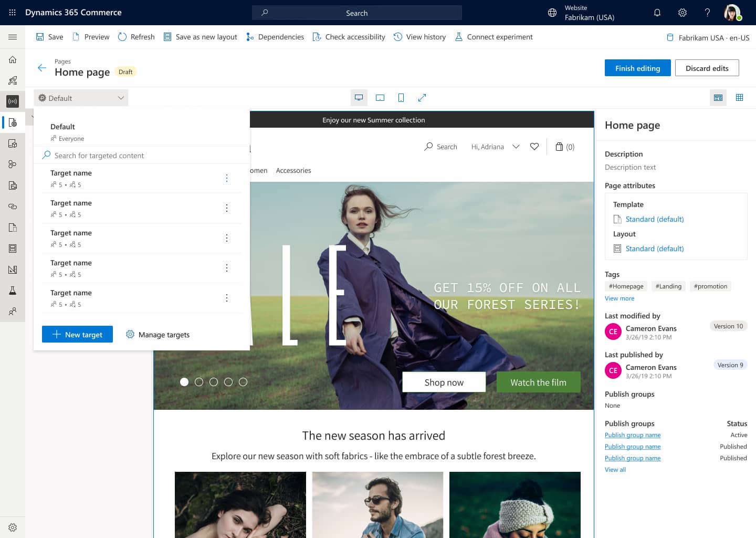
Task: Open the Media library image sidebar icon
Action: (x=13, y=185)
